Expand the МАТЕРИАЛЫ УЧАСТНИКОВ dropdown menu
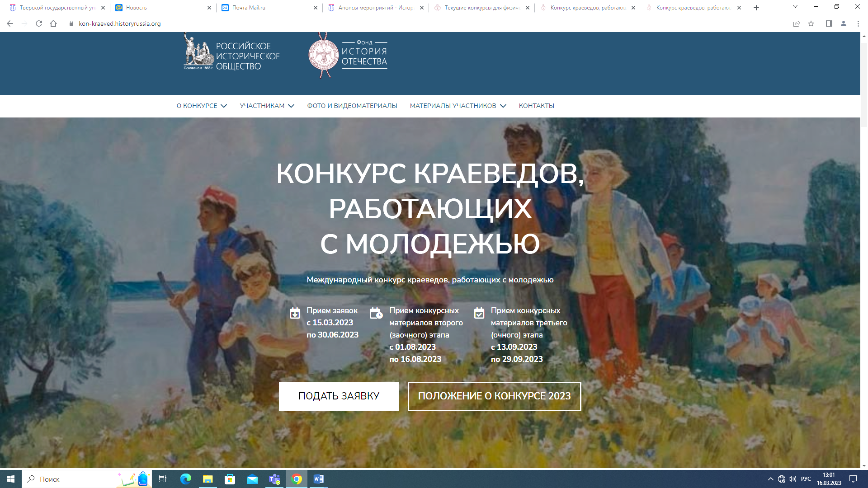The width and height of the screenshot is (868, 488). pyautogui.click(x=458, y=106)
